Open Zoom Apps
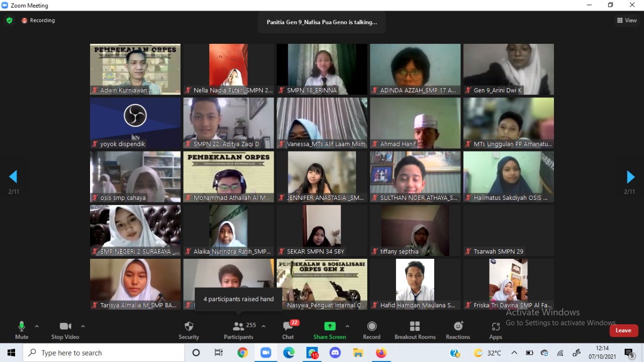644x362 pixels. (496, 330)
